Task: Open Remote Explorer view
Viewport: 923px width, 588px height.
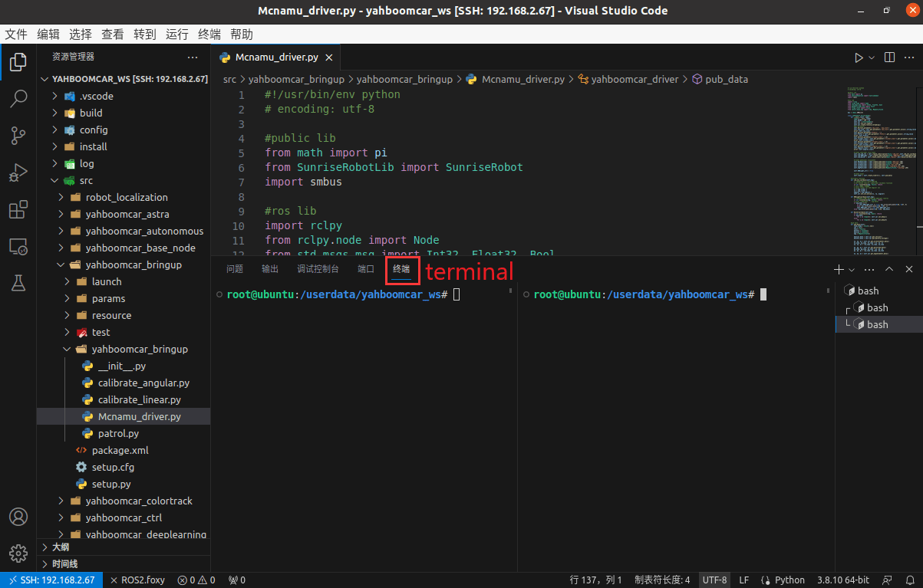Action: 18,246
